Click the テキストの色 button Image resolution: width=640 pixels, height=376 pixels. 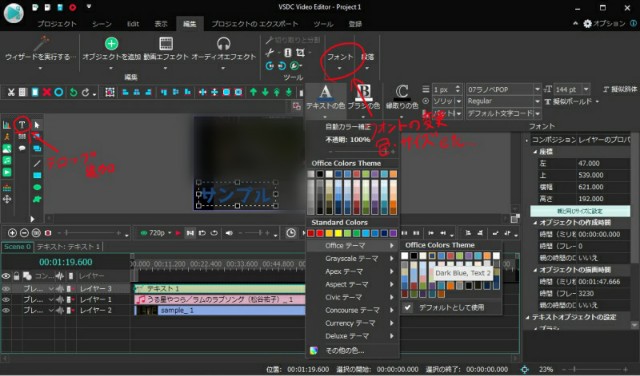[x=325, y=100]
